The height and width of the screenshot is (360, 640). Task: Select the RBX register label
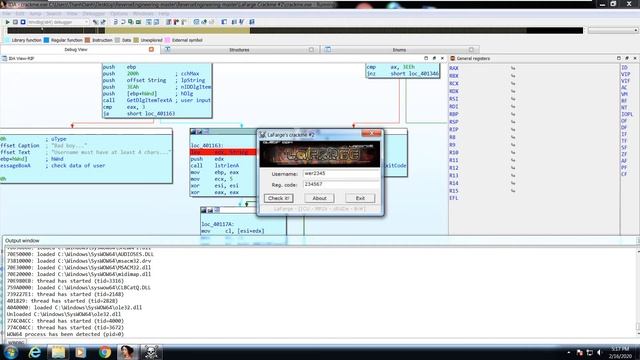[x=454, y=76]
